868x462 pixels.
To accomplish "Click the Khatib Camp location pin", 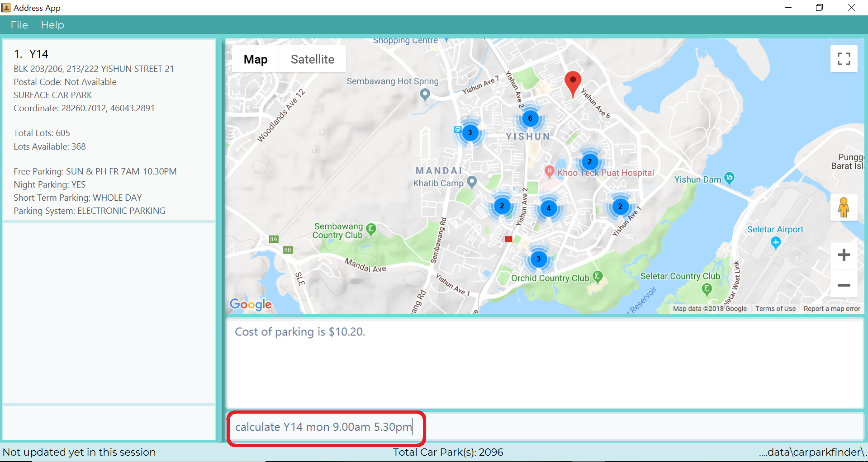I will [472, 182].
